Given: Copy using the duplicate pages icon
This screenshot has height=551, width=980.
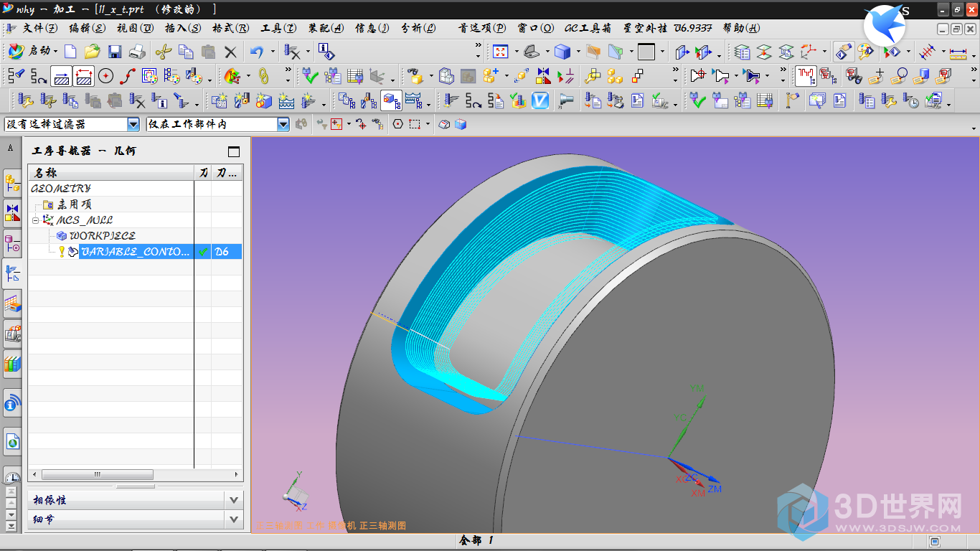Looking at the screenshot, I should pyautogui.click(x=186, y=52).
